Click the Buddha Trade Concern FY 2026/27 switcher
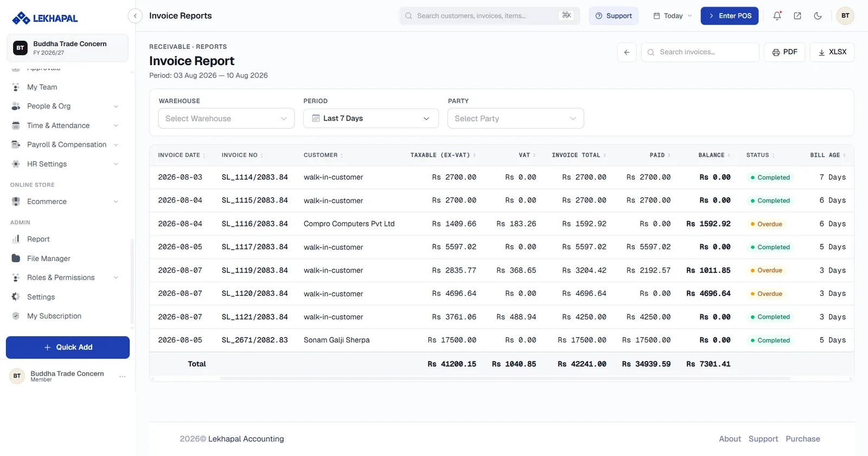Viewport: 868px width, 456px height. 67,48
